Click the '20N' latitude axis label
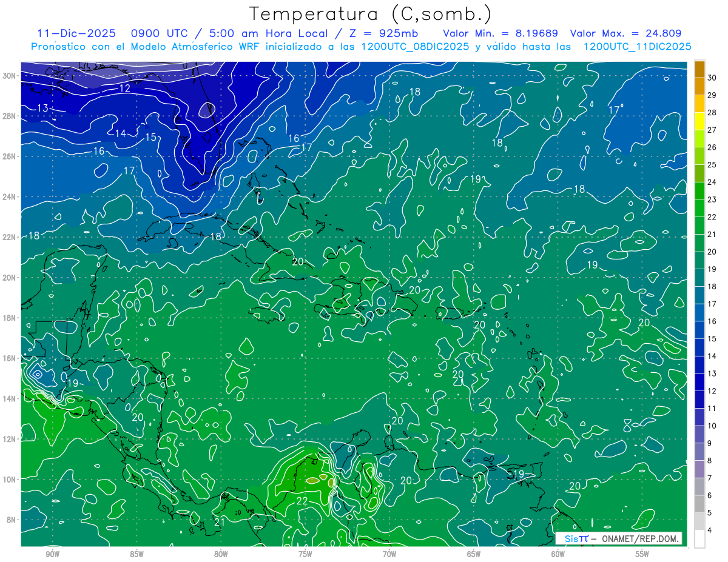 click(x=9, y=278)
